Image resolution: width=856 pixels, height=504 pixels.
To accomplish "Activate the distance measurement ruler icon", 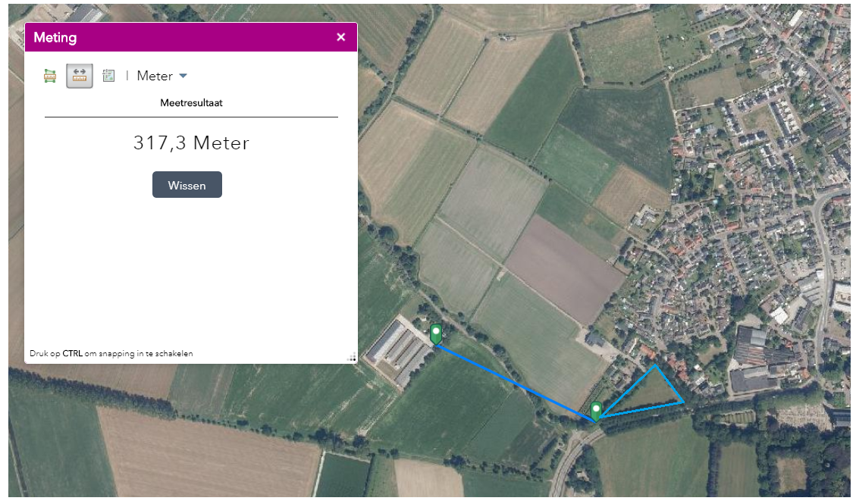I will pos(80,76).
